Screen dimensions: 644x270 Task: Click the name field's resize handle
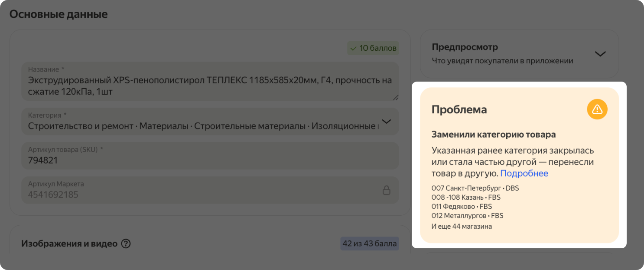395,98
